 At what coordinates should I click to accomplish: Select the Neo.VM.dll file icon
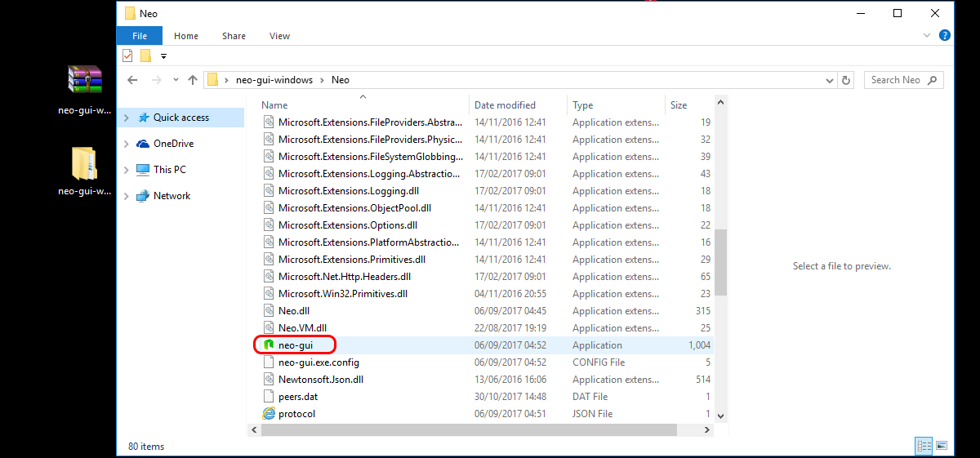[x=269, y=328]
